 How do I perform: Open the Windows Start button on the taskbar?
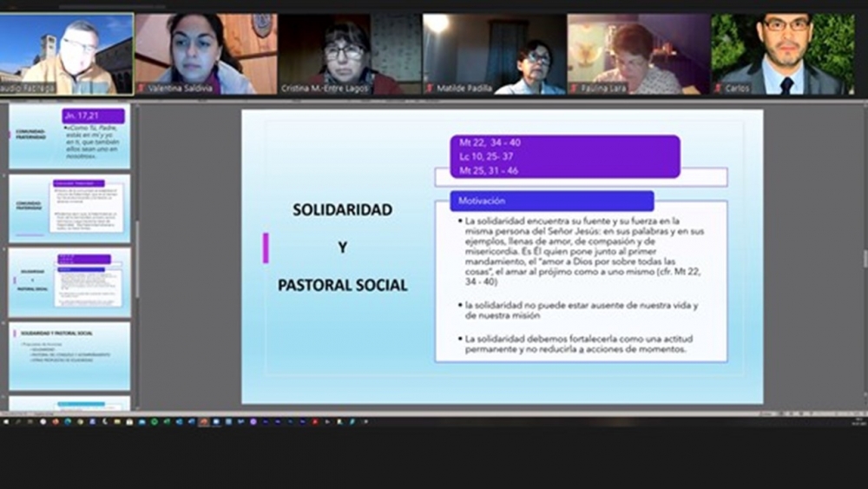5,421
